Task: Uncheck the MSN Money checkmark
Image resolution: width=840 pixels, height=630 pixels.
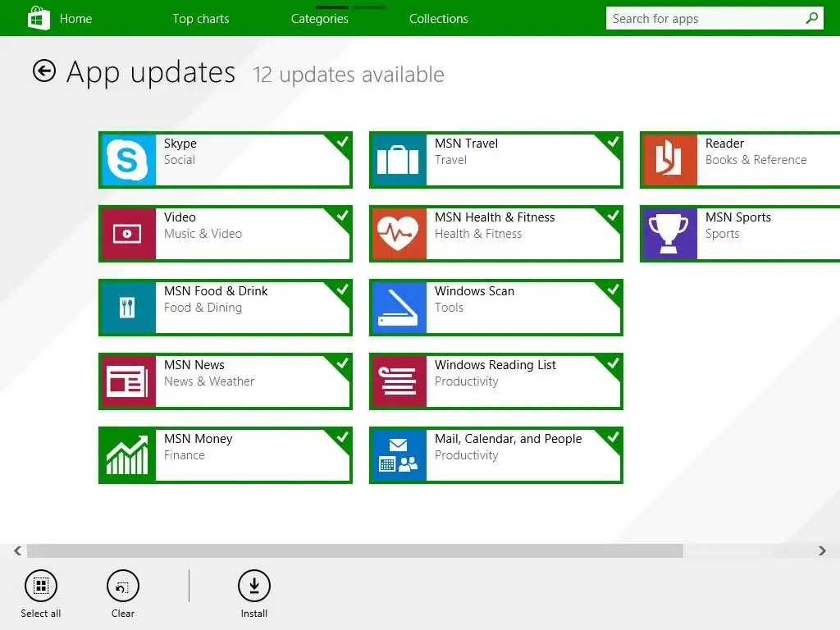Action: (x=342, y=438)
